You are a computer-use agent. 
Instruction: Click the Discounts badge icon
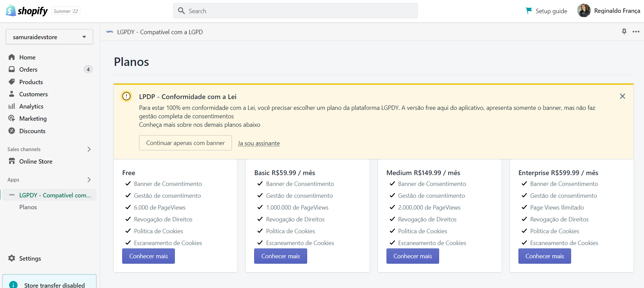pyautogui.click(x=12, y=131)
